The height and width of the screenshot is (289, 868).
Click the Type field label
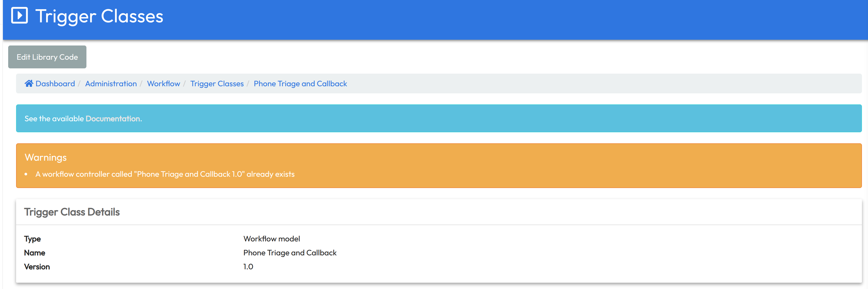(32, 239)
